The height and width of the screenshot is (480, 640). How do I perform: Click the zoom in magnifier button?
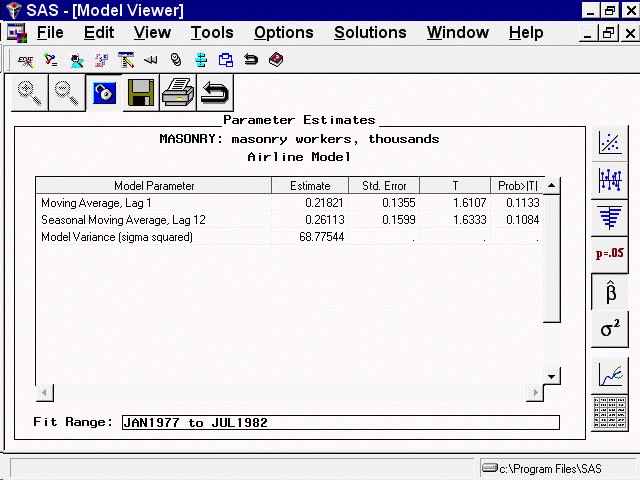30,93
